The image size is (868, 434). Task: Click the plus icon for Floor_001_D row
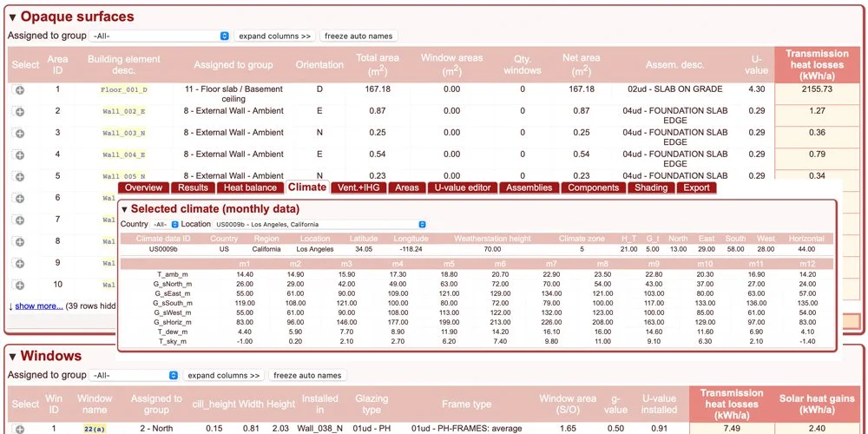19,90
